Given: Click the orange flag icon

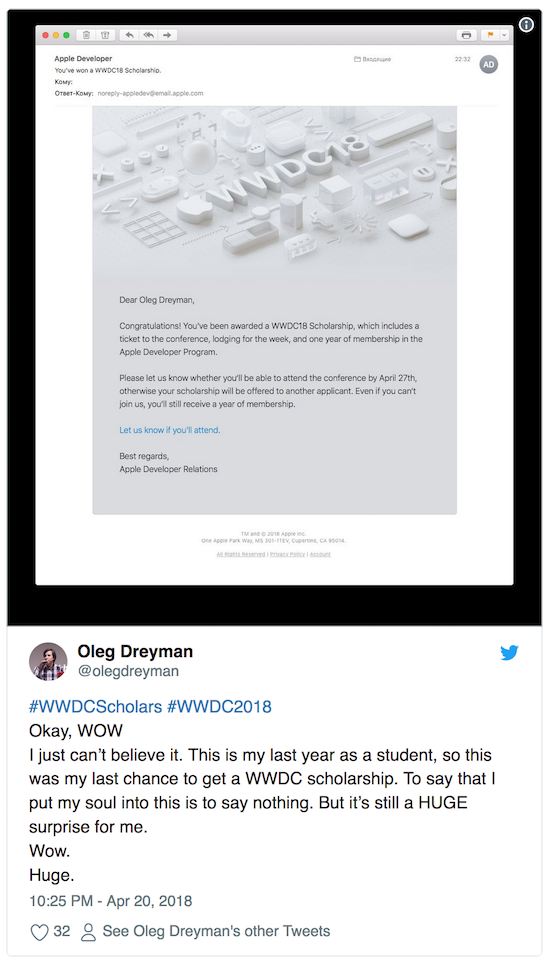Looking at the screenshot, I should 490,35.
